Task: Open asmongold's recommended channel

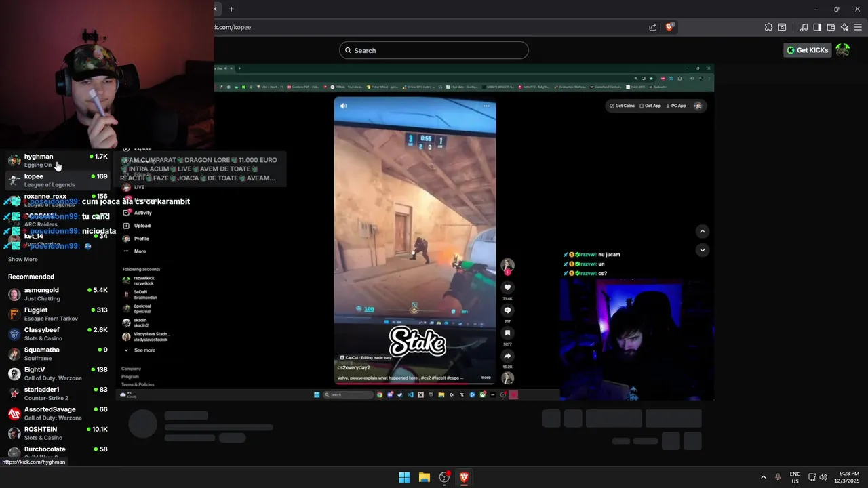Action: coord(58,294)
